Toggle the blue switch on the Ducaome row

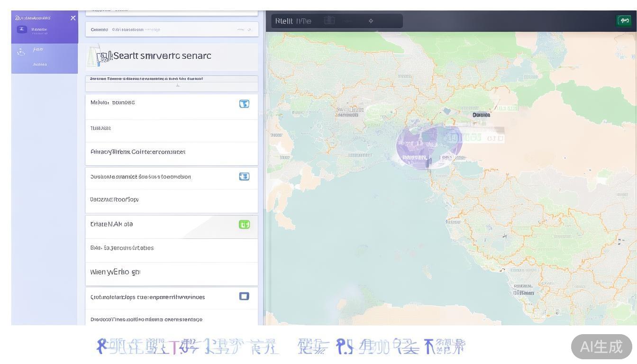coord(244,176)
